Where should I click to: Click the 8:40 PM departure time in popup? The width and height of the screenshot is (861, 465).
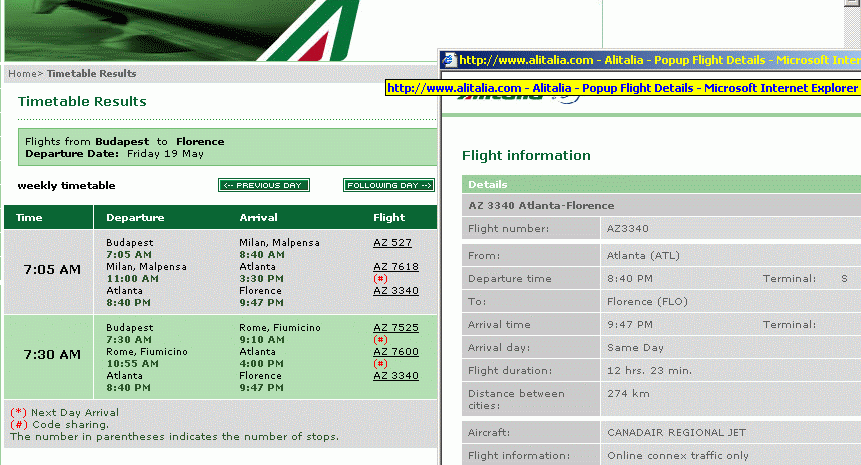(x=630, y=278)
